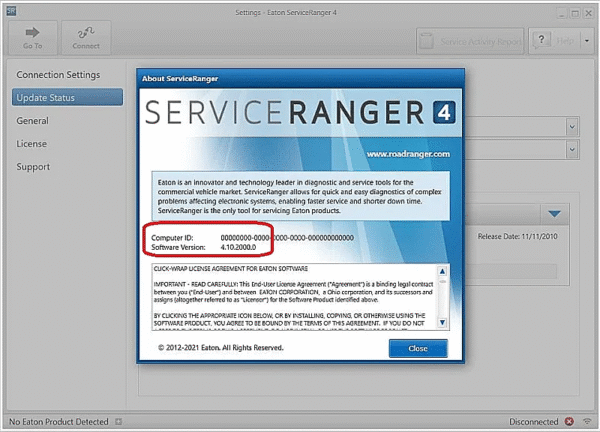Click the red Disconnected status icon
600x432 pixels.
point(569,421)
